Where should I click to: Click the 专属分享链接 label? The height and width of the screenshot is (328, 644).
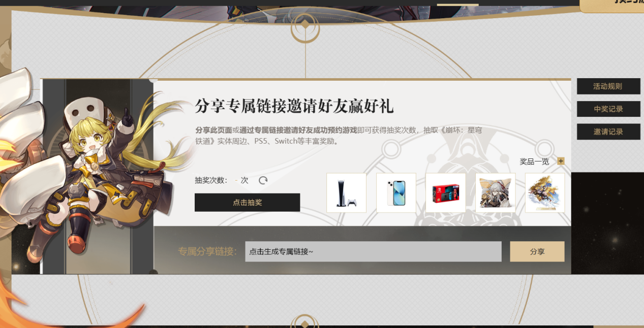(x=207, y=251)
